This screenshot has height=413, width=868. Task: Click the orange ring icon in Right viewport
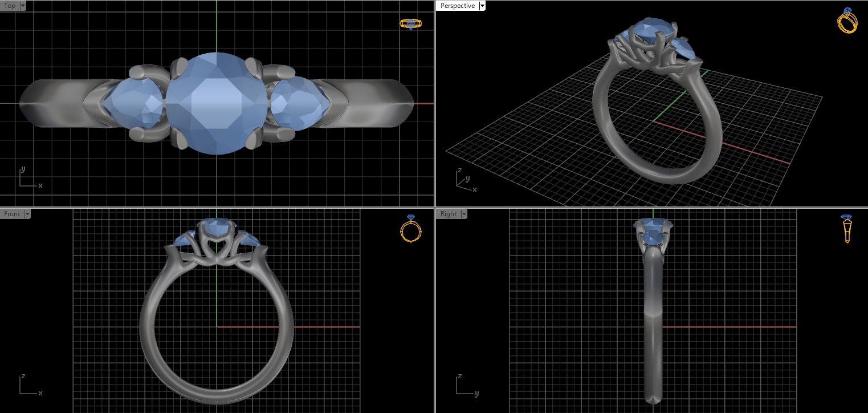(846, 229)
